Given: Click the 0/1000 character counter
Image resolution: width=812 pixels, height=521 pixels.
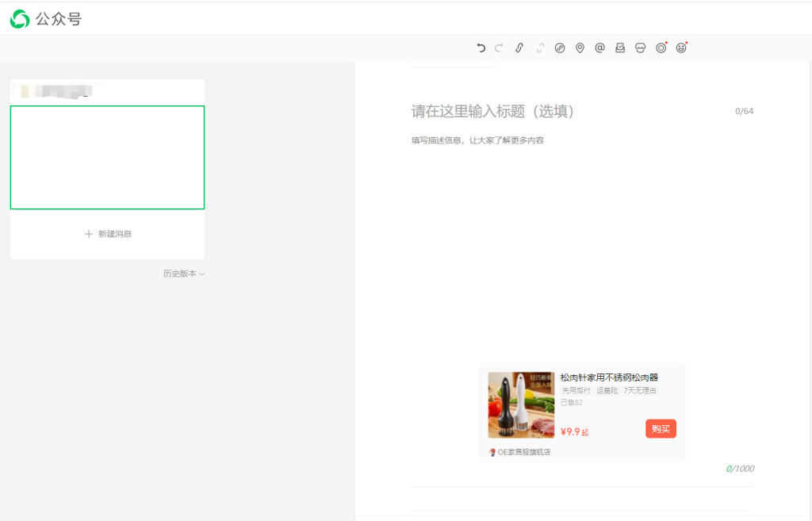Looking at the screenshot, I should tap(740, 469).
